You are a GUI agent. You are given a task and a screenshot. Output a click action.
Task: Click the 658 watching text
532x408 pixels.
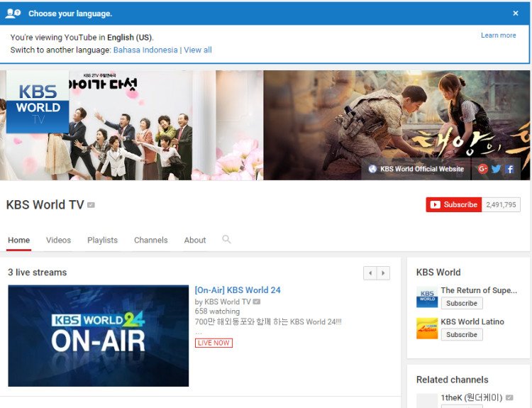(217, 311)
